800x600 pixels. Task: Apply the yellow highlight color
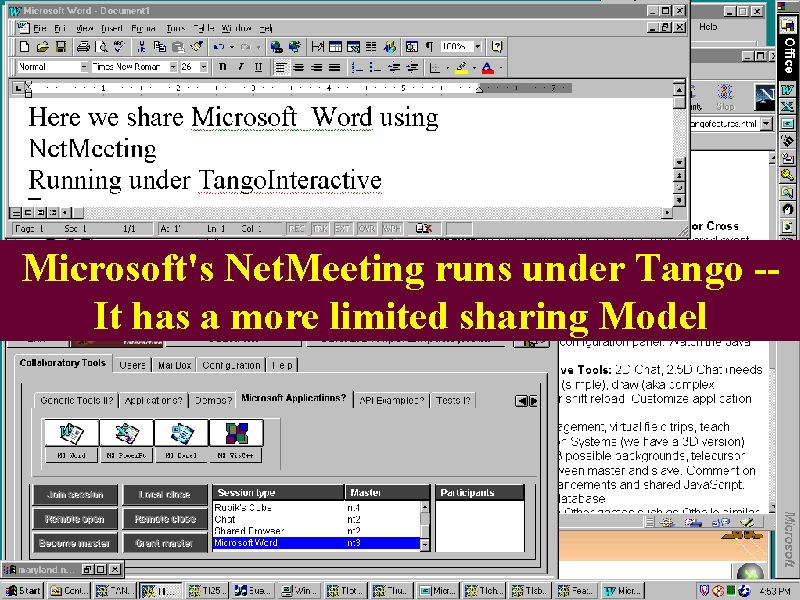pos(462,67)
